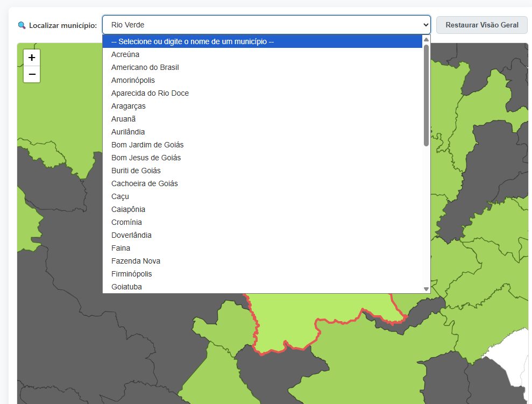Zoom out on the map

coord(32,74)
